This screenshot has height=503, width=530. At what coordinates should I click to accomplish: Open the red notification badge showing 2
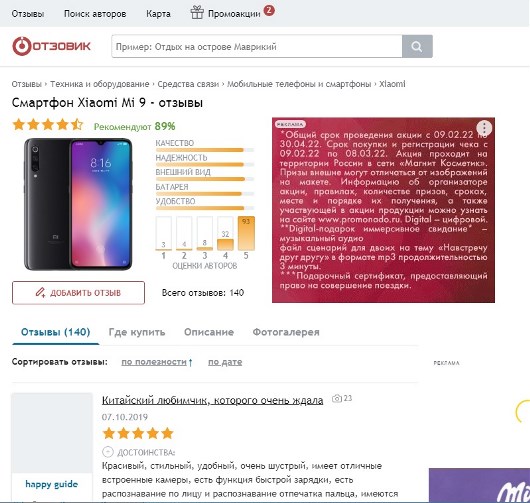point(269,10)
